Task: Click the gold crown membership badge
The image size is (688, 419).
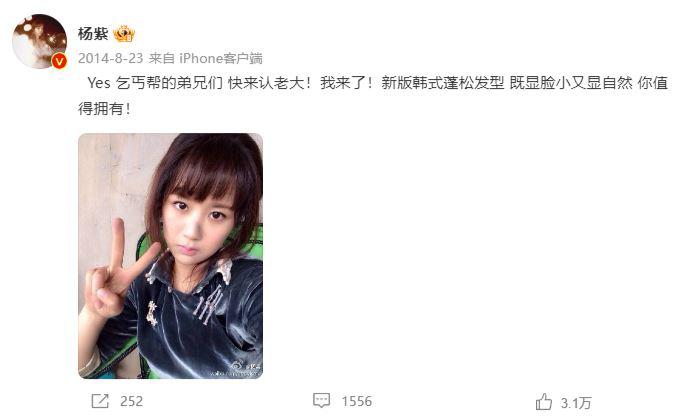Action: tap(124, 34)
